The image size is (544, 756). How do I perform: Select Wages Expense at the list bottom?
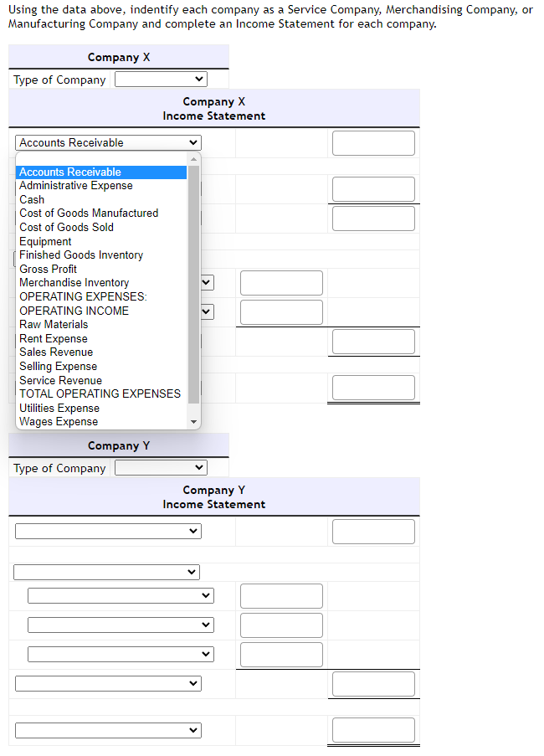coord(58,421)
